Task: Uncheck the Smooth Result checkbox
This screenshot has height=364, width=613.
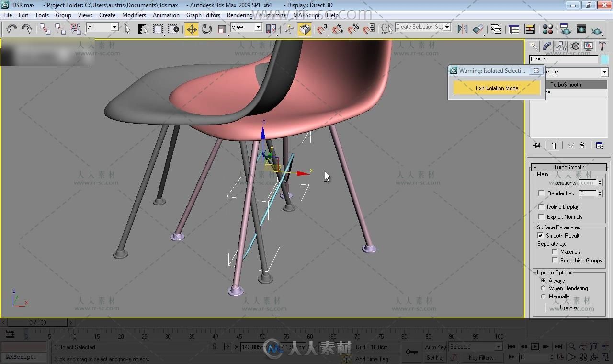Action: (541, 236)
